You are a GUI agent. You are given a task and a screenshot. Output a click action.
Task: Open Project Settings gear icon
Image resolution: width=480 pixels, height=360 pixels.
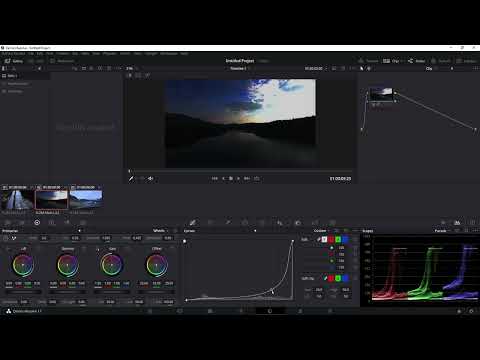(x=471, y=311)
